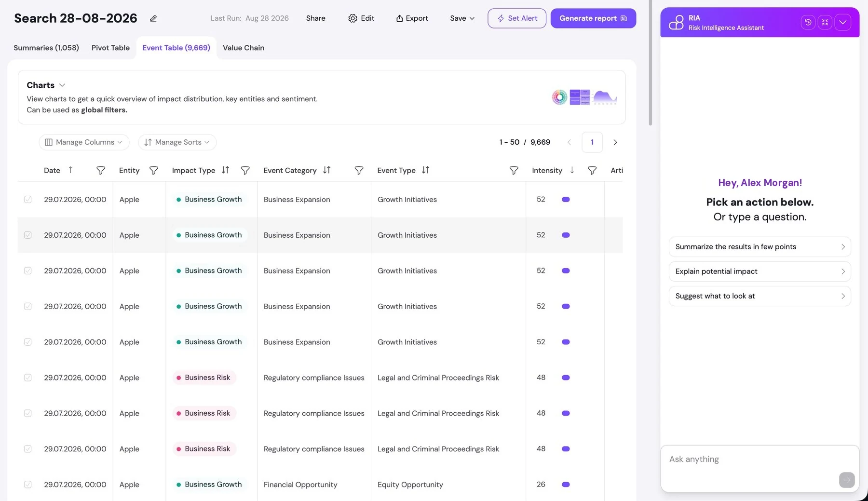The width and height of the screenshot is (868, 501).
Task: Open the Manage Sorts dropdown
Action: pos(177,142)
